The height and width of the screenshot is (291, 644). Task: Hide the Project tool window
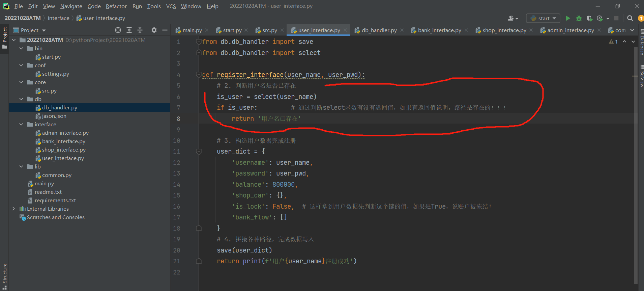pyautogui.click(x=165, y=30)
